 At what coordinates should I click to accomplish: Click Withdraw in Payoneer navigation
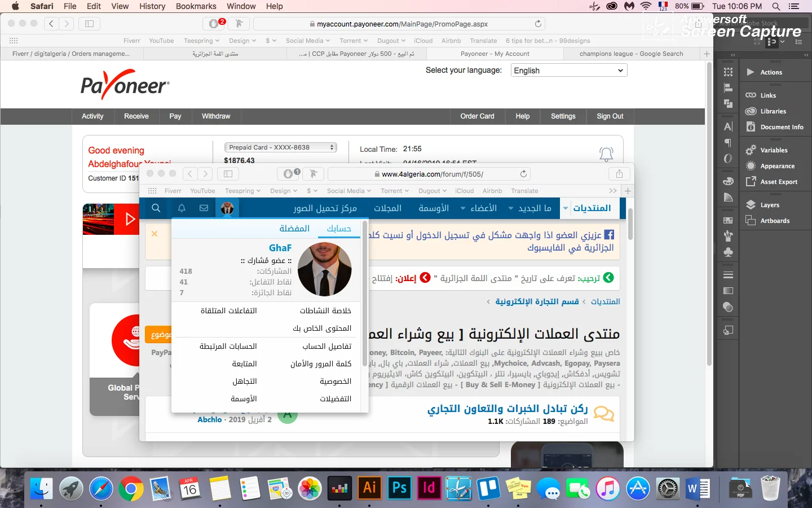(x=216, y=116)
